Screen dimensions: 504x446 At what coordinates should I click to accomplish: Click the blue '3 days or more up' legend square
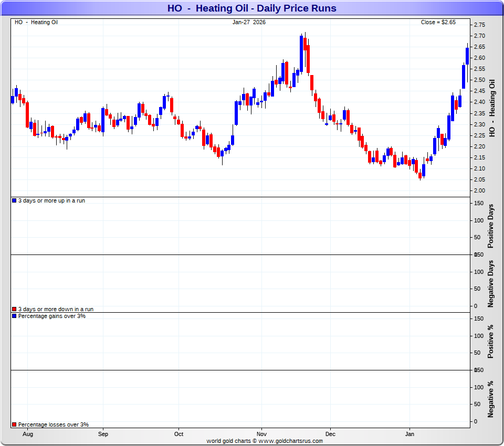click(14, 201)
